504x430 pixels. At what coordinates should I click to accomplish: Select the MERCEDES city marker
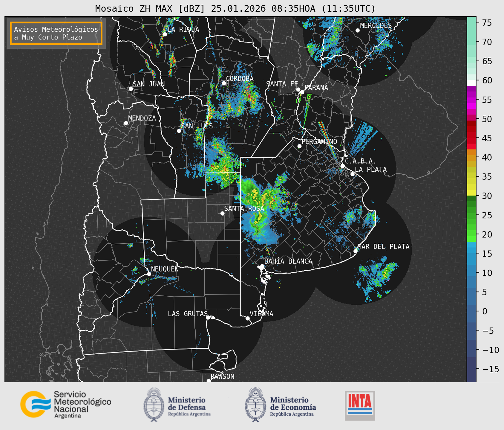(x=357, y=31)
